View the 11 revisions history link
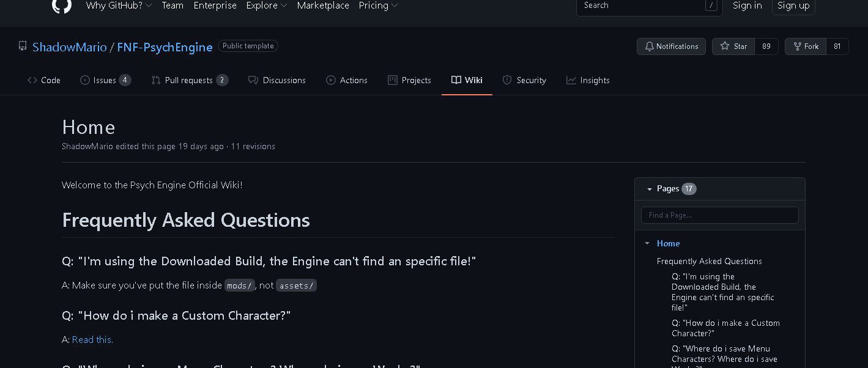 pos(253,147)
